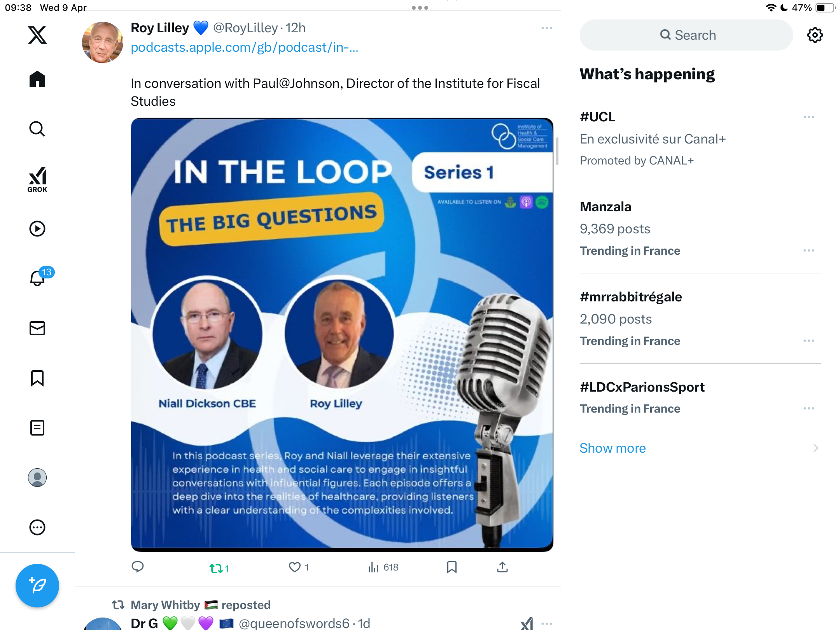Click the feed scrollbar handle
The height and width of the screenshot is (630, 840).
pyautogui.click(x=557, y=151)
